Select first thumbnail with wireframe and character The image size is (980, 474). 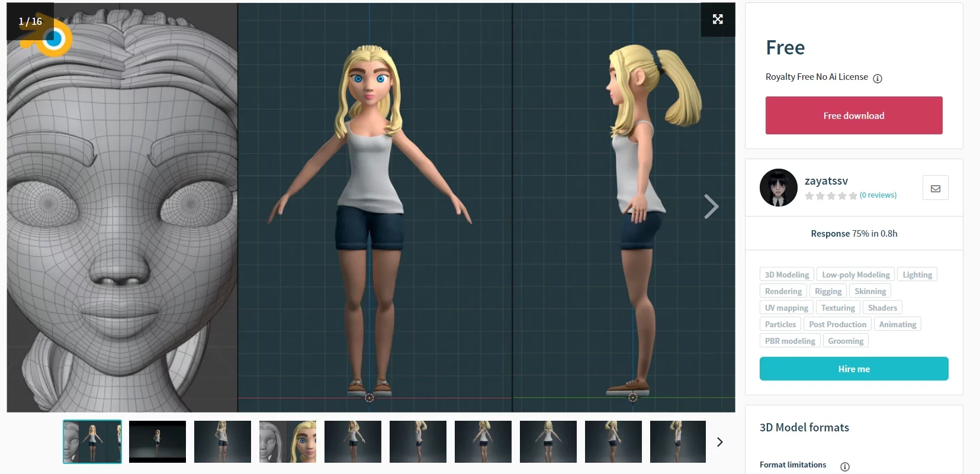pos(92,441)
